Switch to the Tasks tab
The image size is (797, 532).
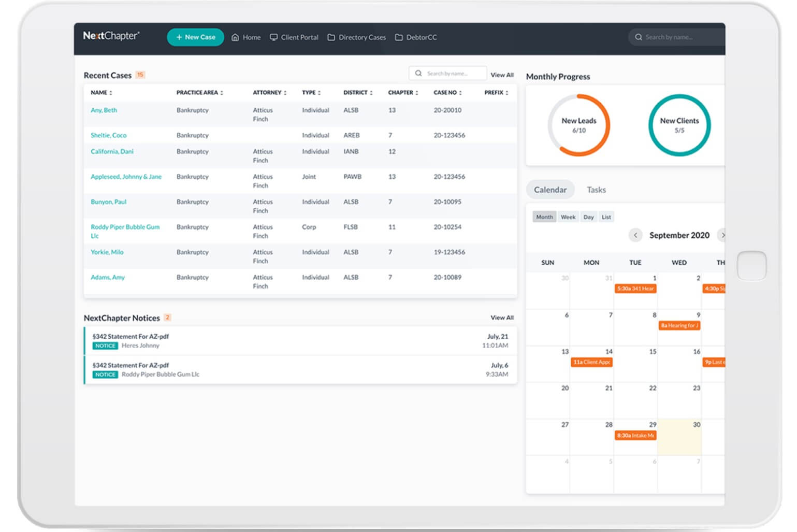(596, 190)
